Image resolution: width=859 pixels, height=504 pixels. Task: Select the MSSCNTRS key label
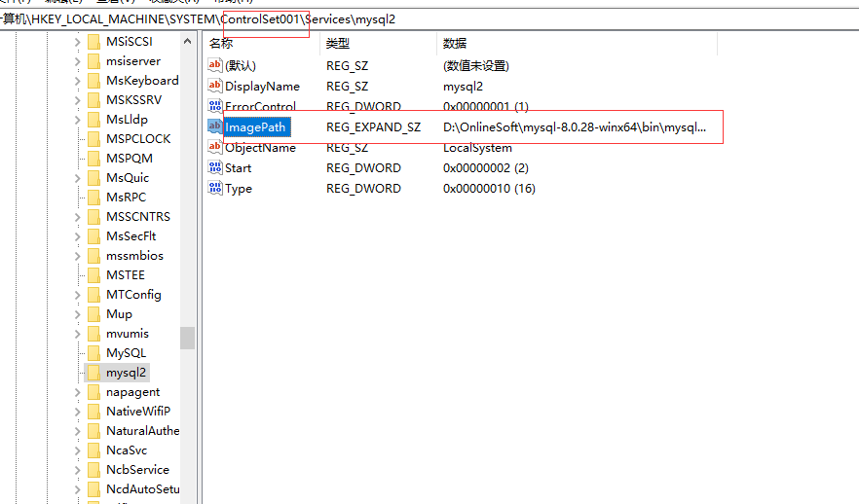pyautogui.click(x=138, y=217)
